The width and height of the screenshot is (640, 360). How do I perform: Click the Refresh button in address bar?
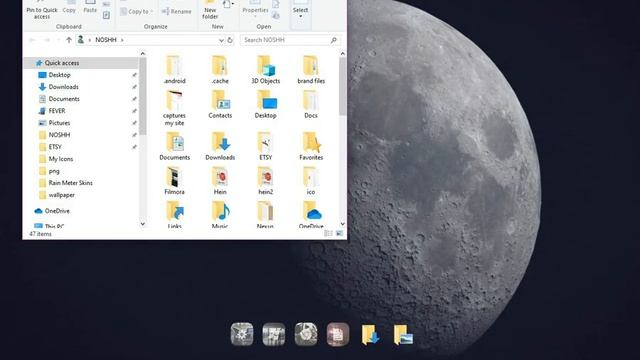click(230, 40)
